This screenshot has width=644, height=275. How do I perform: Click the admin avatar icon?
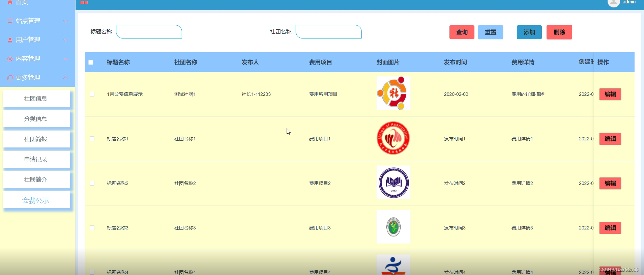[x=613, y=3]
